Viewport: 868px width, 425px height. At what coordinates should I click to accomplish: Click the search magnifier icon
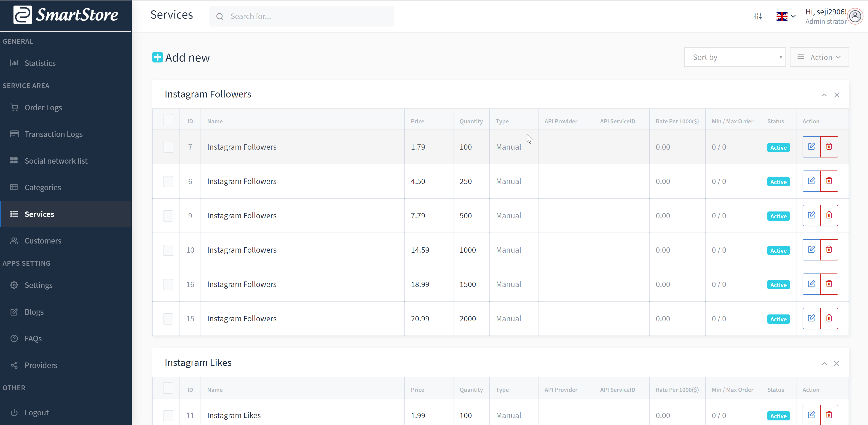(x=220, y=16)
